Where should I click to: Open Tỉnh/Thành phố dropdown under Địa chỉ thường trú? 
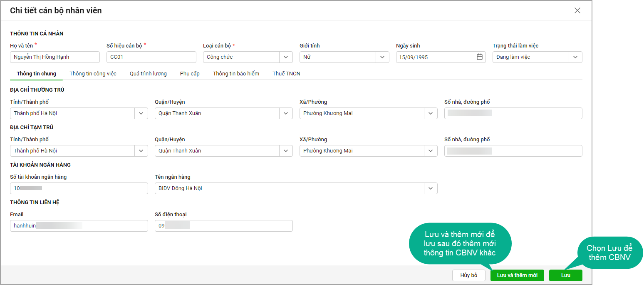(x=141, y=113)
